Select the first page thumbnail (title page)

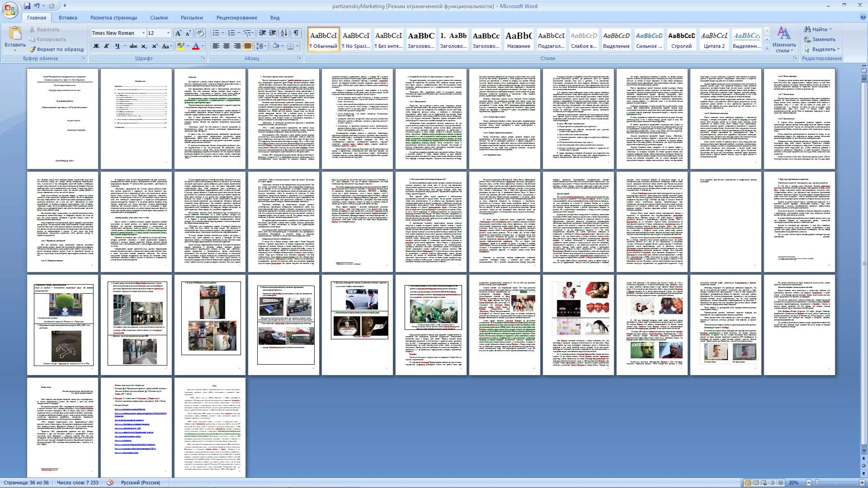[62, 119]
